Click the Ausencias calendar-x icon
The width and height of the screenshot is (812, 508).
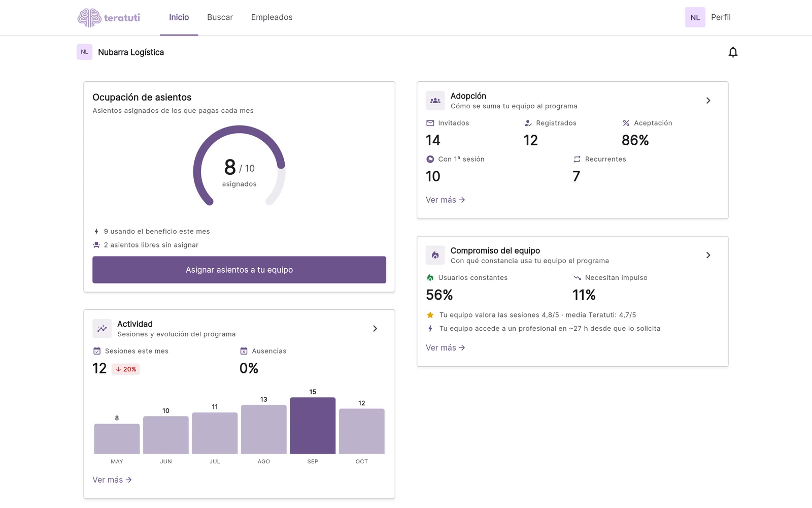244,351
